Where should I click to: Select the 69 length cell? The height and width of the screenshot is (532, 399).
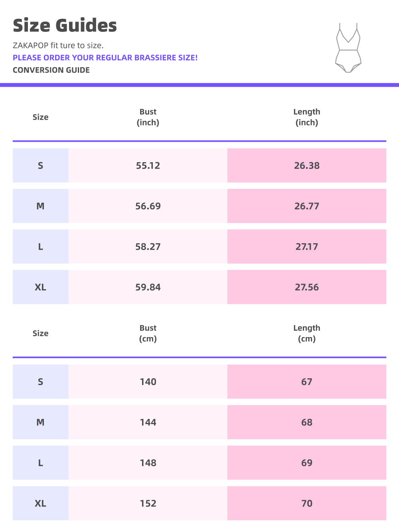pyautogui.click(x=306, y=463)
